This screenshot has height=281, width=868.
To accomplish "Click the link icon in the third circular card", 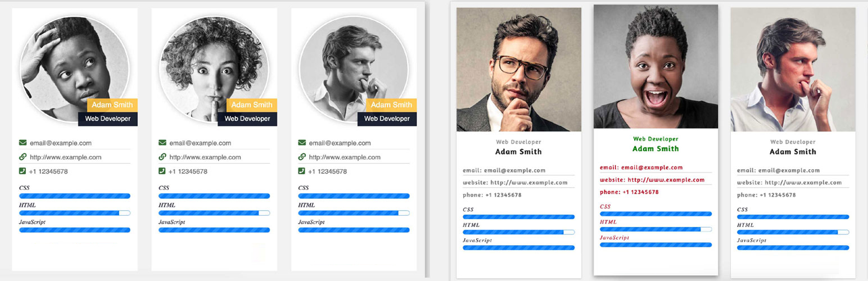I will click(x=301, y=157).
